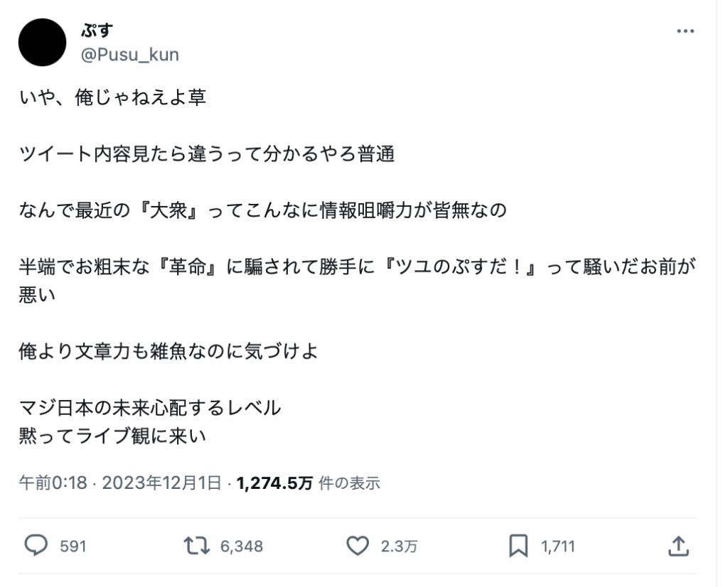The image size is (728, 587).
Task: Open the profile via the ぷす display name
Action: point(97,31)
